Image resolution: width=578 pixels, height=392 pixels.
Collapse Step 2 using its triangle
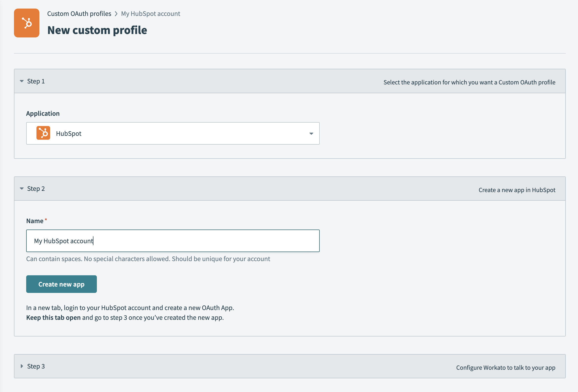tap(22, 189)
